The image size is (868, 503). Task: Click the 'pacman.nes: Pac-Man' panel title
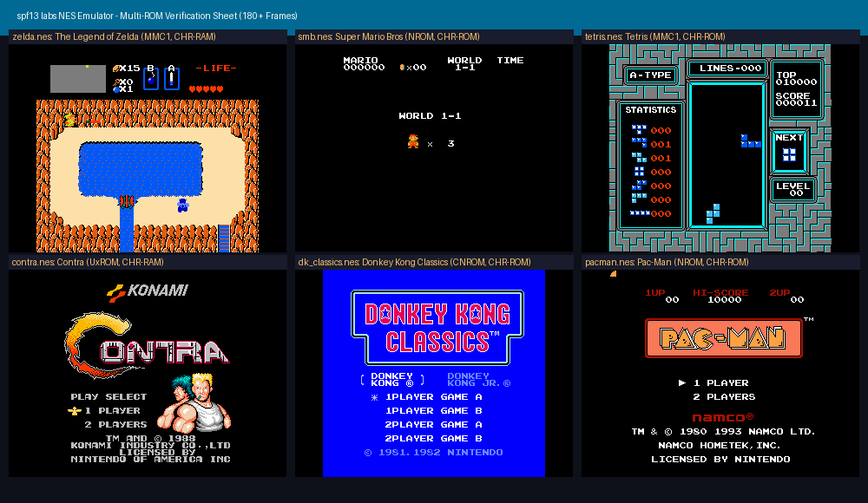[x=667, y=262]
